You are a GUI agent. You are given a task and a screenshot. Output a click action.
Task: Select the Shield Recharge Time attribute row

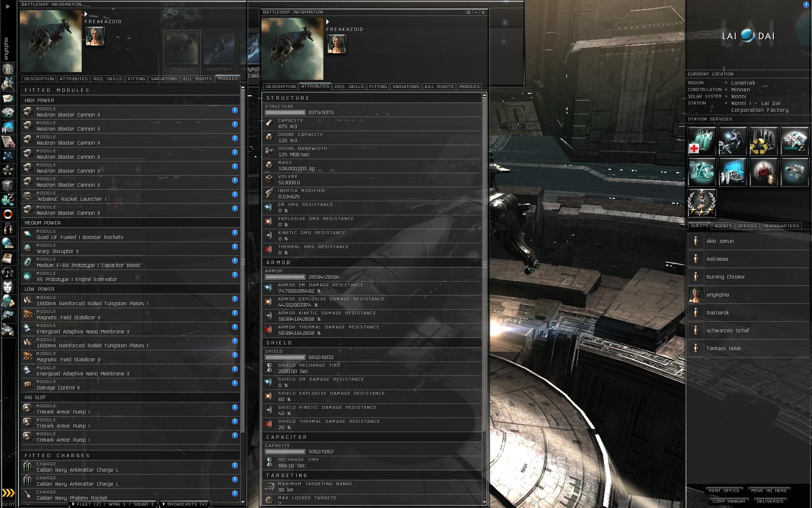click(372, 369)
